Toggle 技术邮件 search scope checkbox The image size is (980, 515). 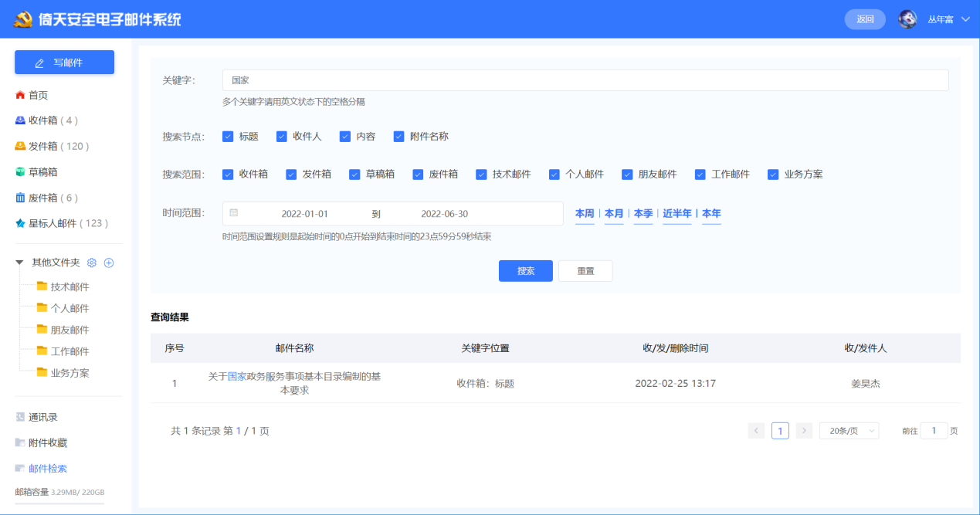coord(481,174)
